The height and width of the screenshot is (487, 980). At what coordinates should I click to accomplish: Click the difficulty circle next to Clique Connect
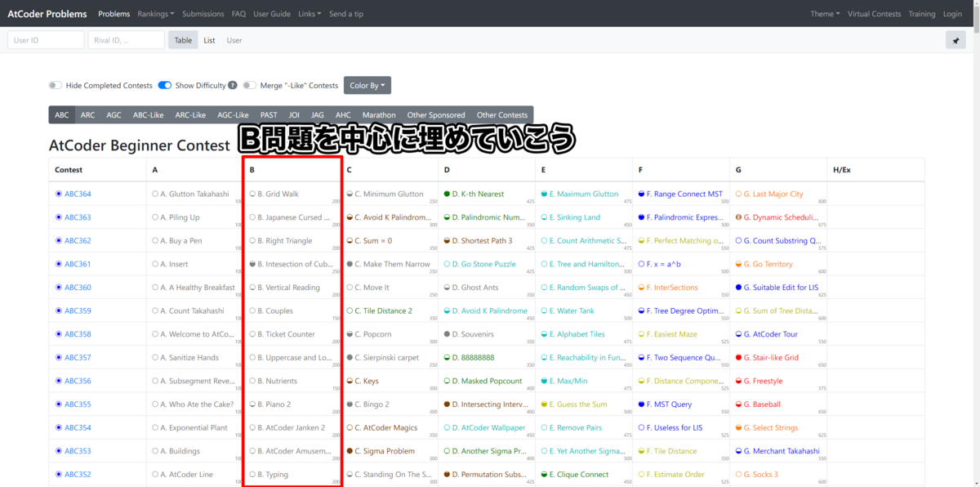click(544, 475)
